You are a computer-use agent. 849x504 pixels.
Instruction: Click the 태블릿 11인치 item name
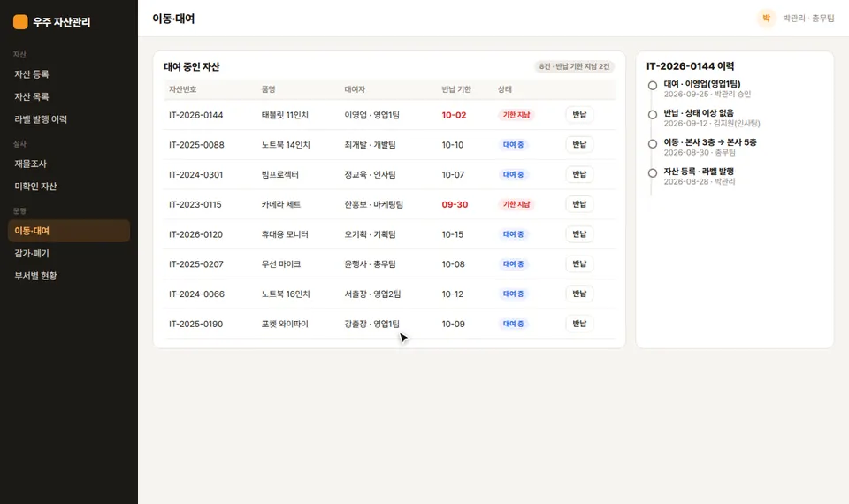[x=285, y=115]
